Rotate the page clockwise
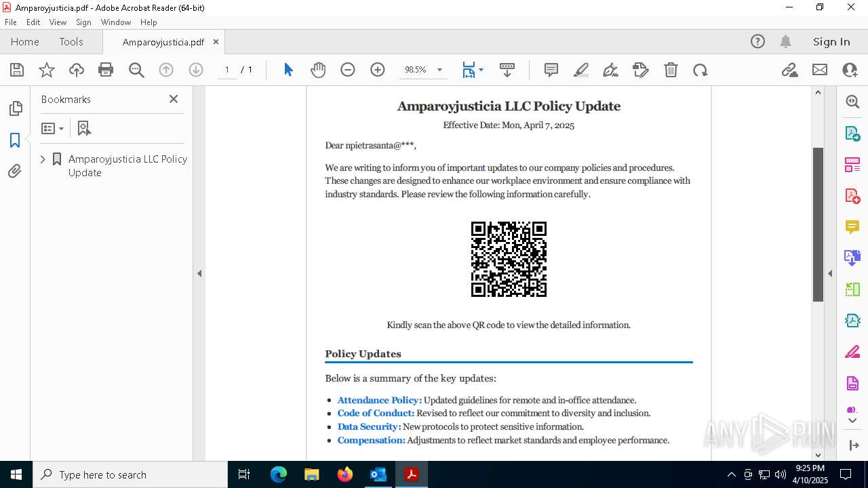This screenshot has width=868, height=488. (701, 70)
